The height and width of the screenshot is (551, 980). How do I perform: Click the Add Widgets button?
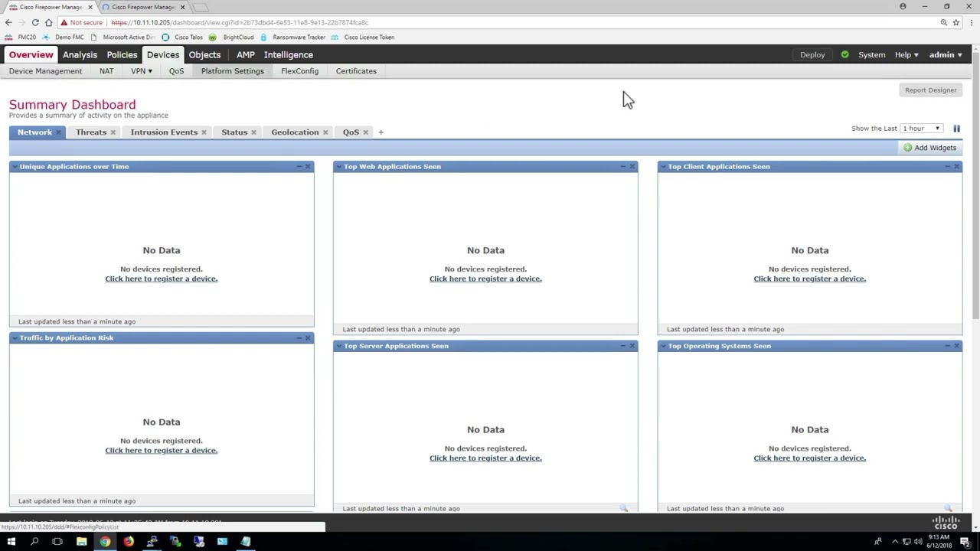930,148
